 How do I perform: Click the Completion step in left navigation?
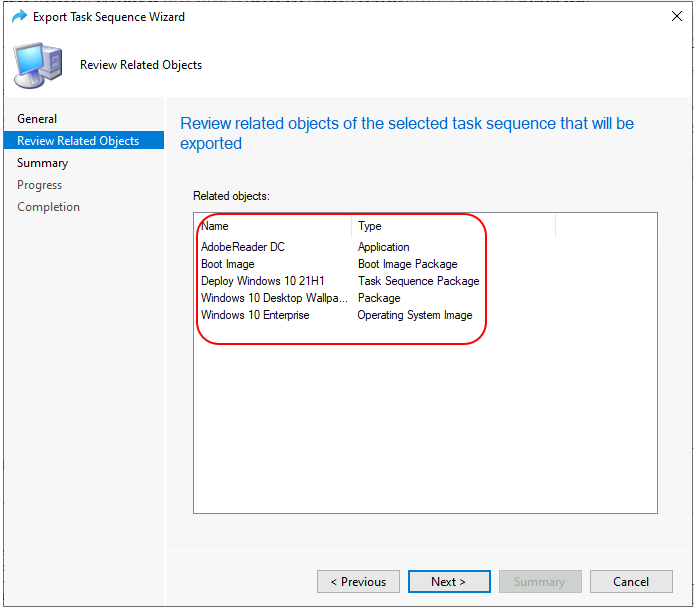[48, 207]
